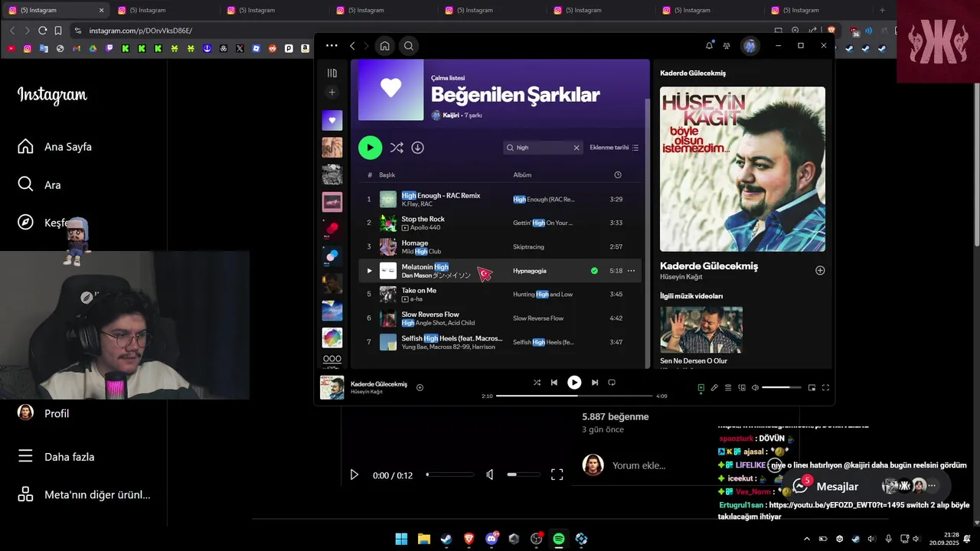Open Kaijiri profile link under title
Screen dimensions: 980x551
pyautogui.click(x=451, y=116)
